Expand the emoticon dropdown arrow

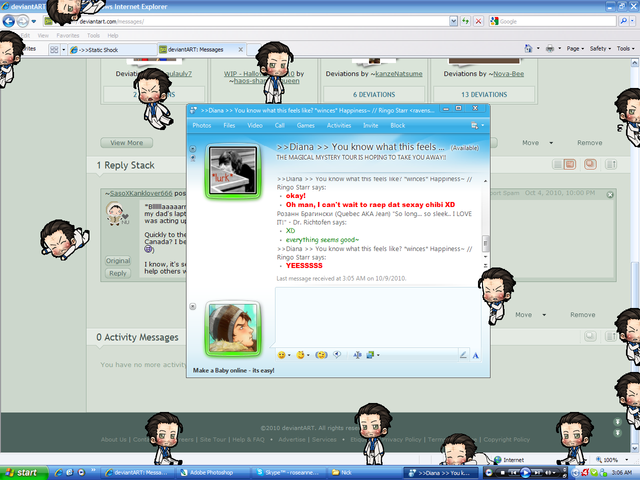point(289,356)
